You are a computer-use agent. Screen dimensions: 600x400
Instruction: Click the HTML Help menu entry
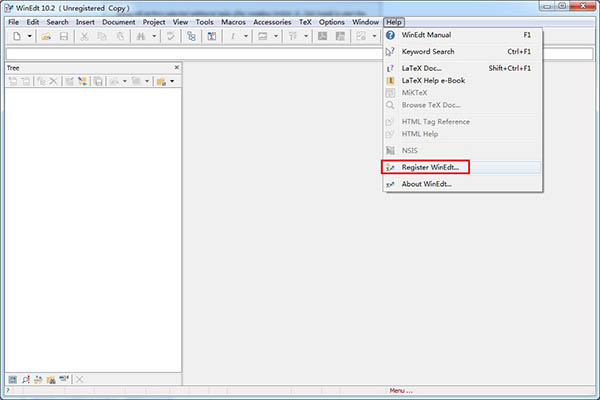[x=462, y=134]
